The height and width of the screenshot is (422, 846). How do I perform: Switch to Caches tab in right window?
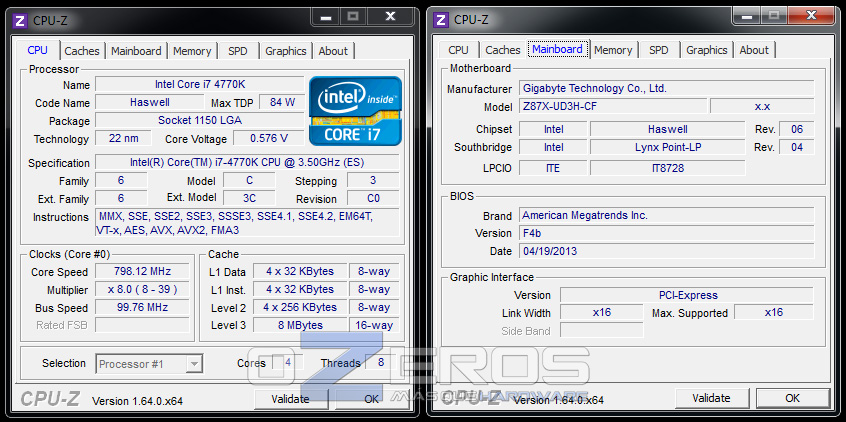[x=503, y=50]
